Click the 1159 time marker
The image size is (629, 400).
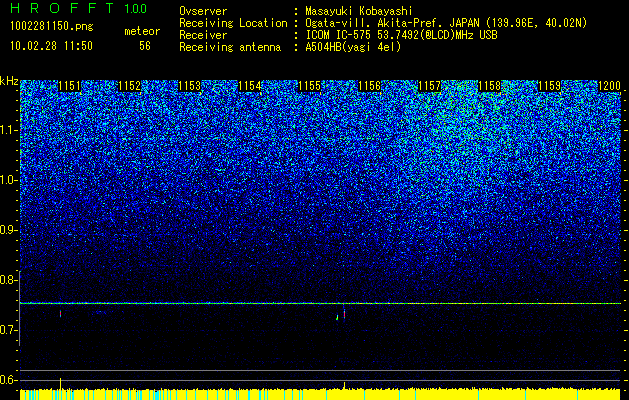[x=549, y=86]
